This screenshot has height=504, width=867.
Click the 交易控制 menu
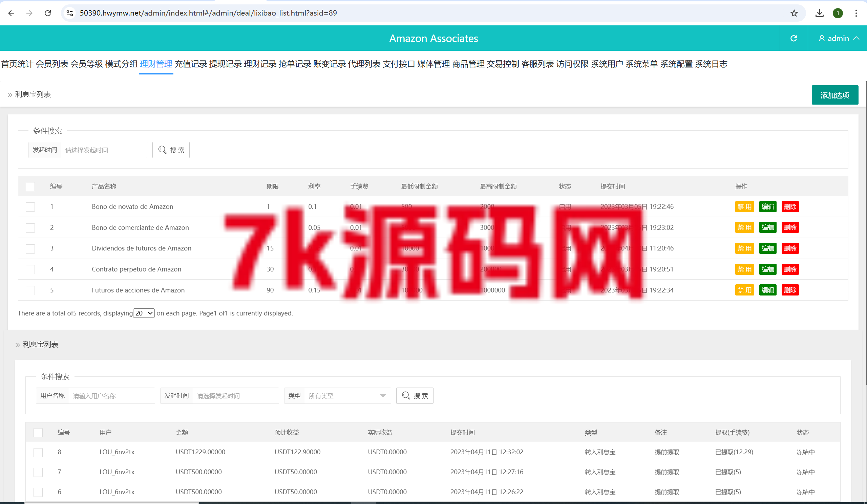(x=503, y=64)
